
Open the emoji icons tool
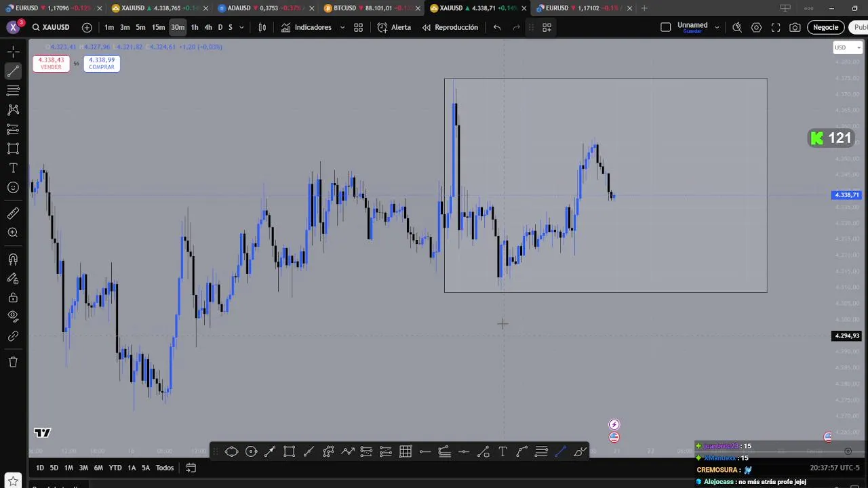tap(13, 188)
